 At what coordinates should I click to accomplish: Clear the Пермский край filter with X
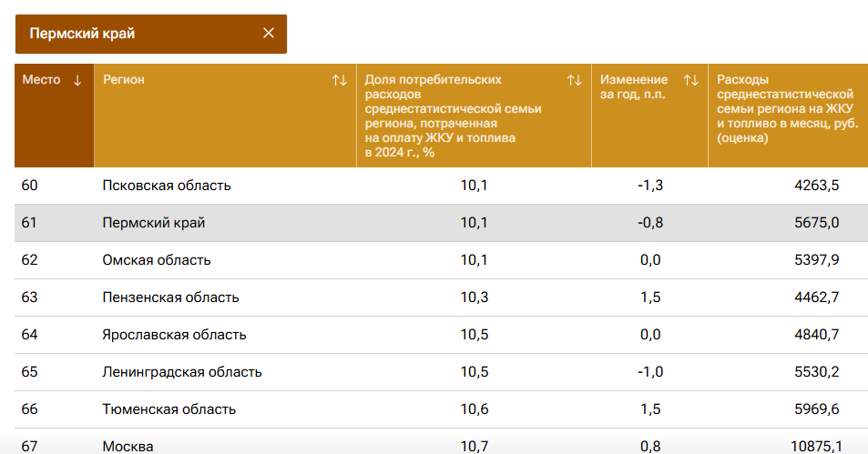click(269, 33)
